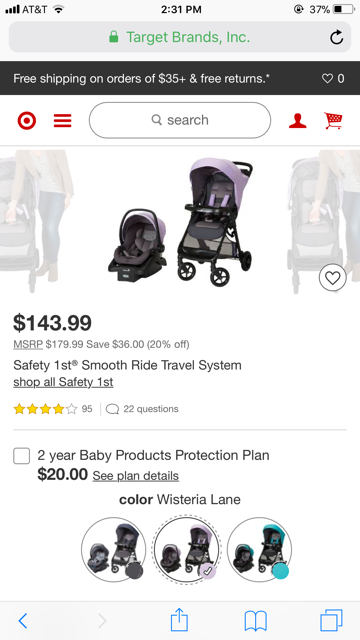Select the gray stroller color option
The width and height of the screenshot is (360, 640).
coord(113,549)
